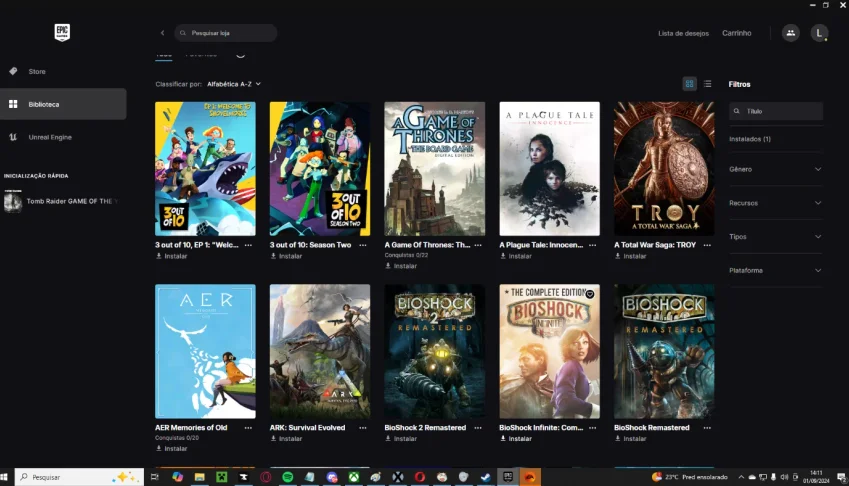Install A Game Of Thrones board game
The height and width of the screenshot is (486, 849).
(401, 266)
